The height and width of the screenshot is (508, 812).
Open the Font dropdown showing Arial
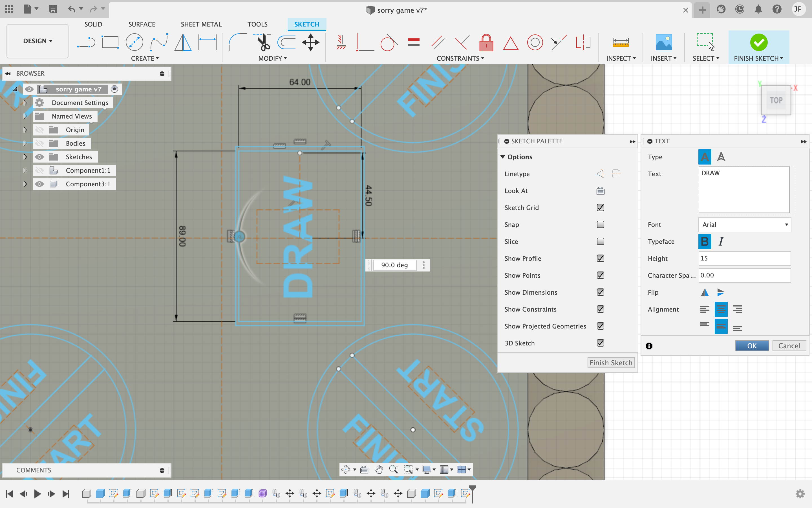(745, 224)
